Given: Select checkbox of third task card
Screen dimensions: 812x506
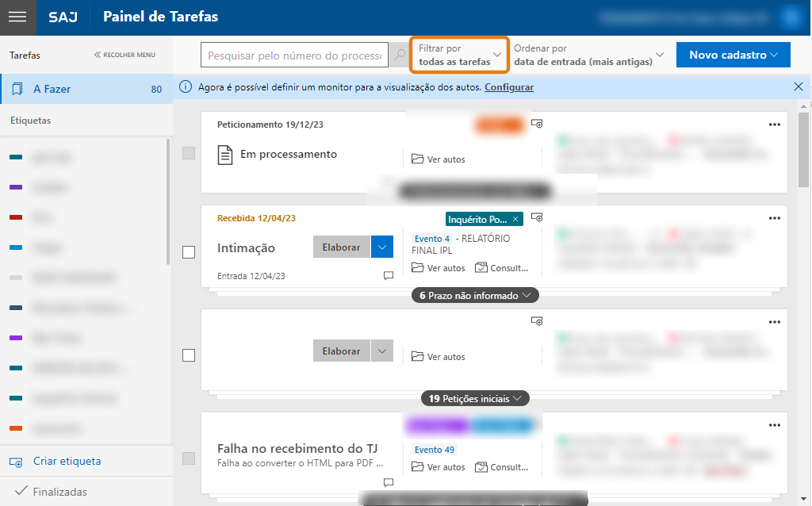Looking at the screenshot, I should 189,355.
